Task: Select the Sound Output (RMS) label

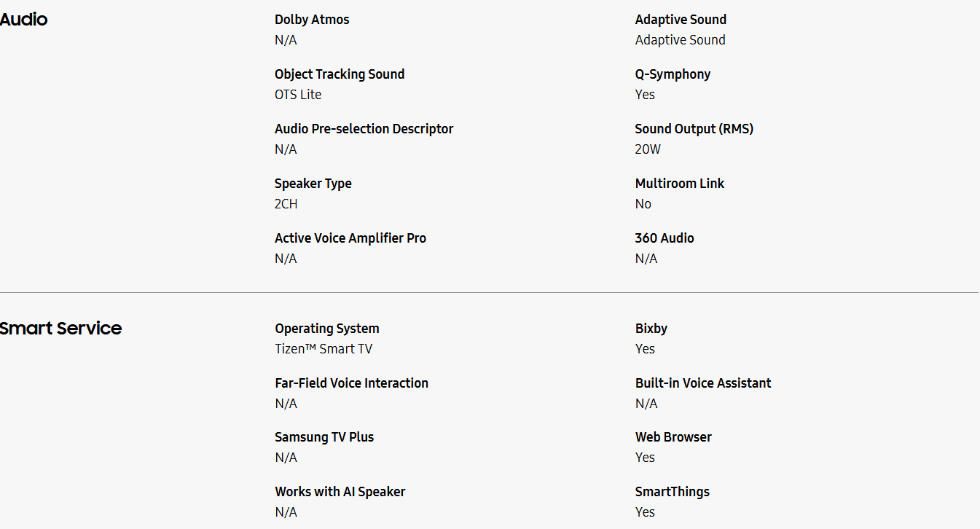Action: pyautogui.click(x=694, y=129)
